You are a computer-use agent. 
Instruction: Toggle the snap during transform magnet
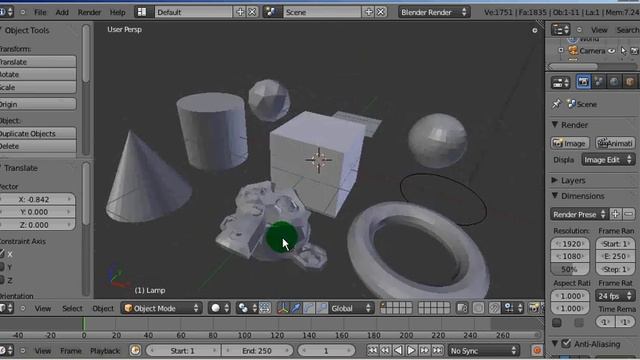[495, 308]
